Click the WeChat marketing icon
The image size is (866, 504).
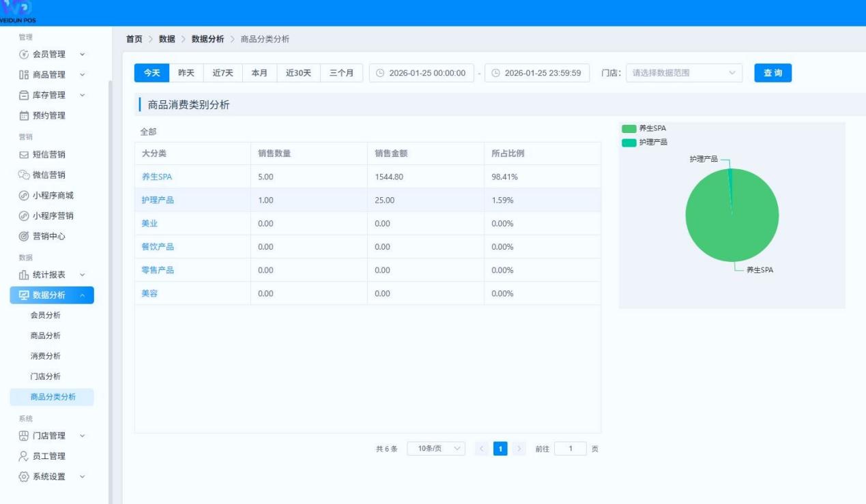tap(24, 175)
